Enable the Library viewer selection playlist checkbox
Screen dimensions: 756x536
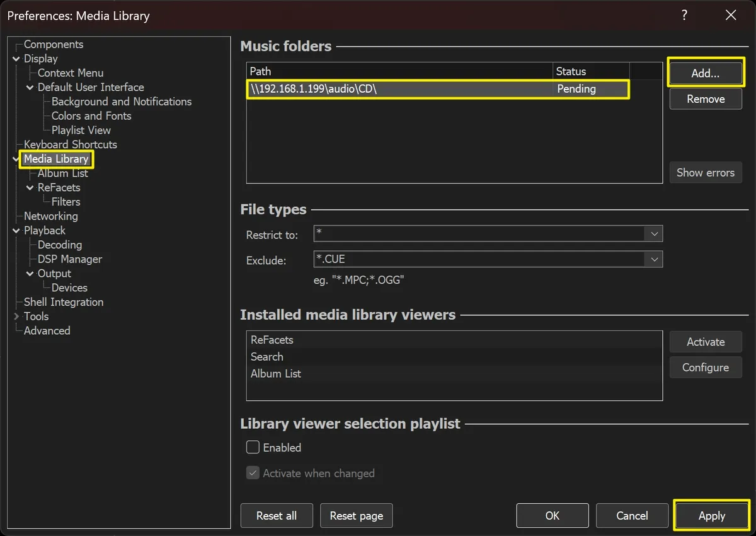(x=253, y=447)
